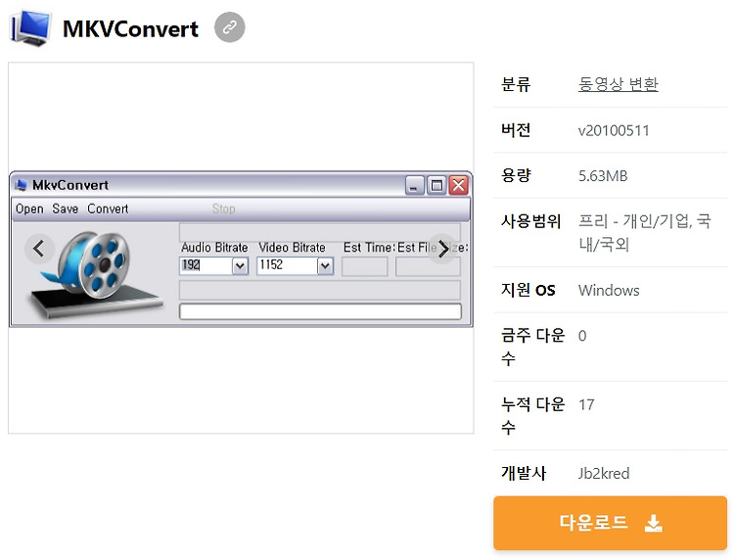Expand the Video Bitrate dropdown arrow
734x560 pixels.
(x=325, y=266)
